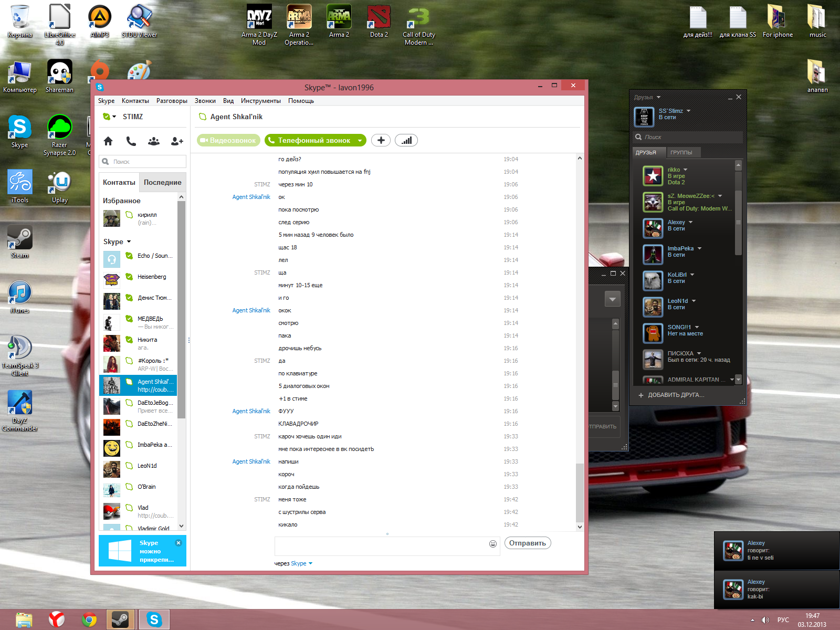Open iTools desktop shortcut
The height and width of the screenshot is (630, 840).
click(20, 186)
